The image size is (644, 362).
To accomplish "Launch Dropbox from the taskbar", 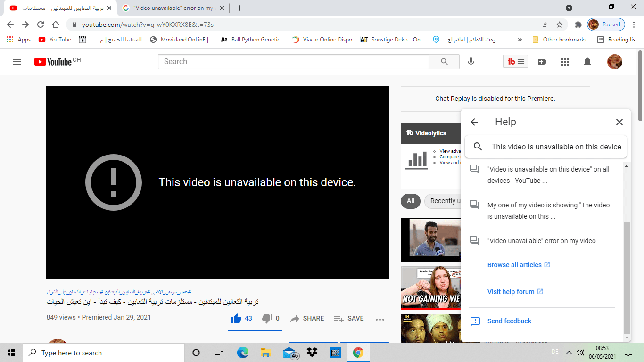I will (312, 353).
